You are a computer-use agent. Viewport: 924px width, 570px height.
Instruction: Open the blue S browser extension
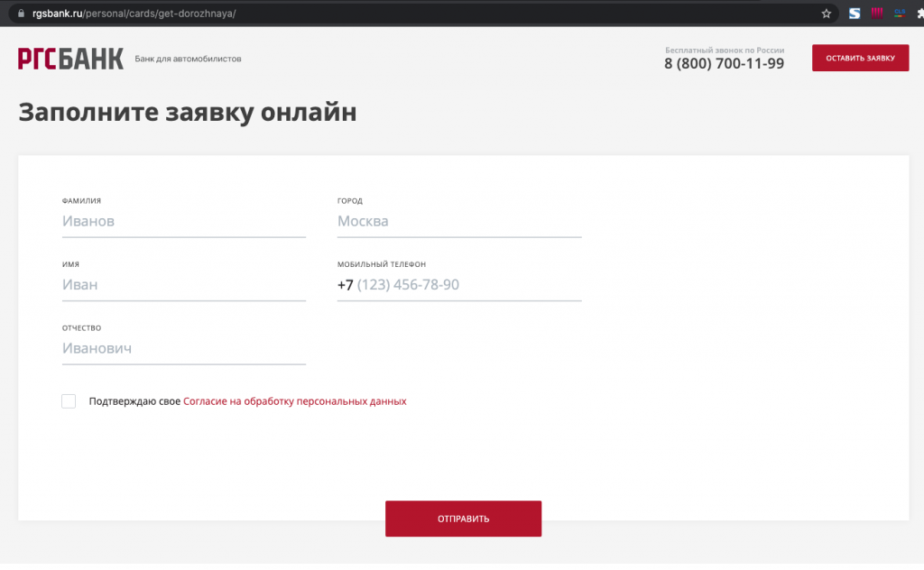click(x=855, y=14)
